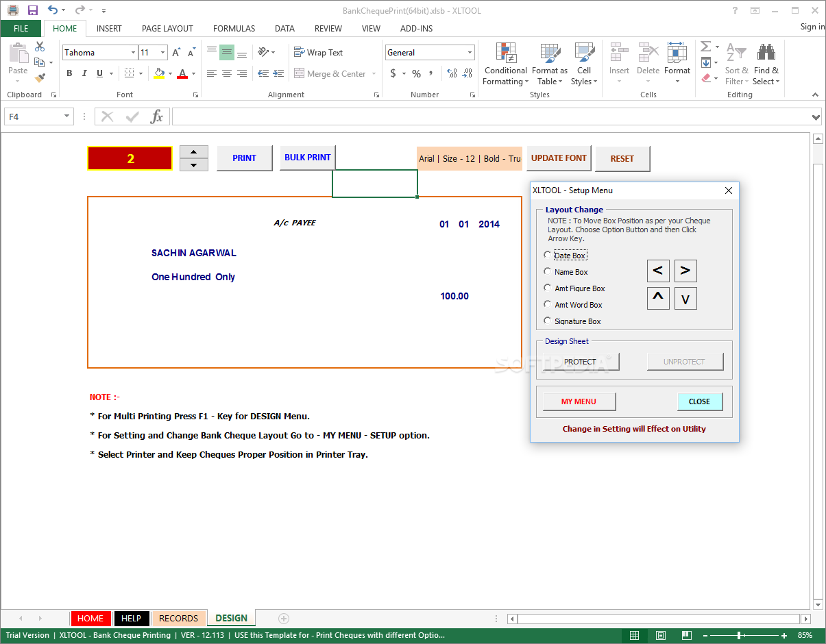
Task: Open the General number format dropdown
Action: (470, 53)
